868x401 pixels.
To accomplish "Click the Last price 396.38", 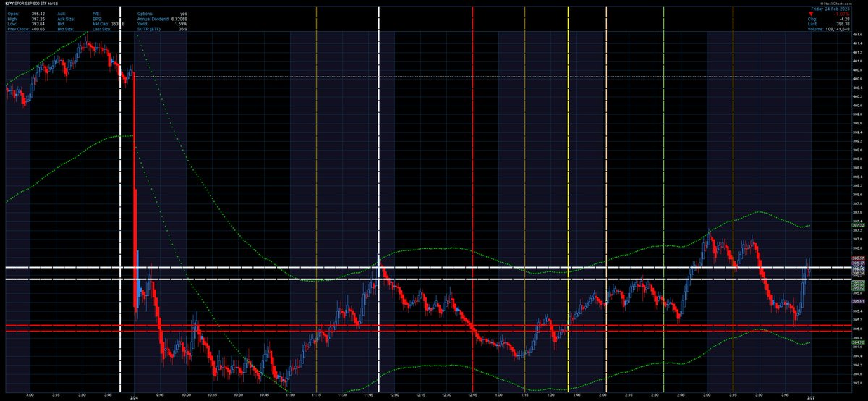I will [843, 24].
